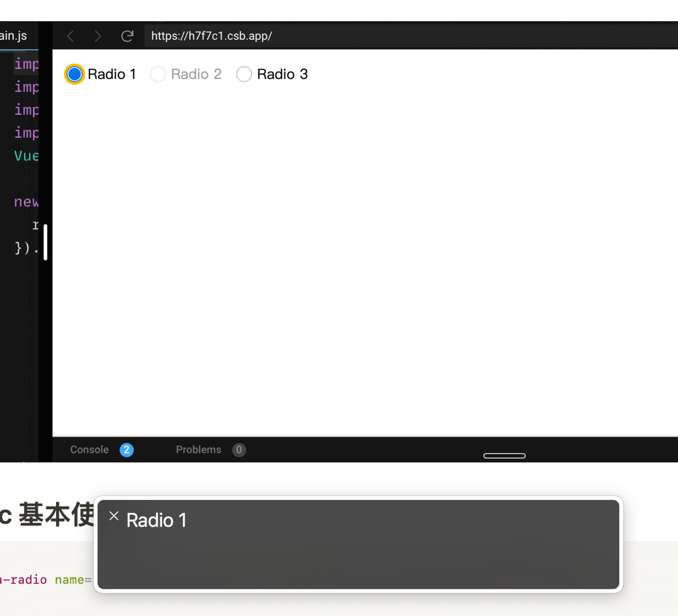Open the Problems panel tab
The height and width of the screenshot is (616, 678).
(199, 450)
